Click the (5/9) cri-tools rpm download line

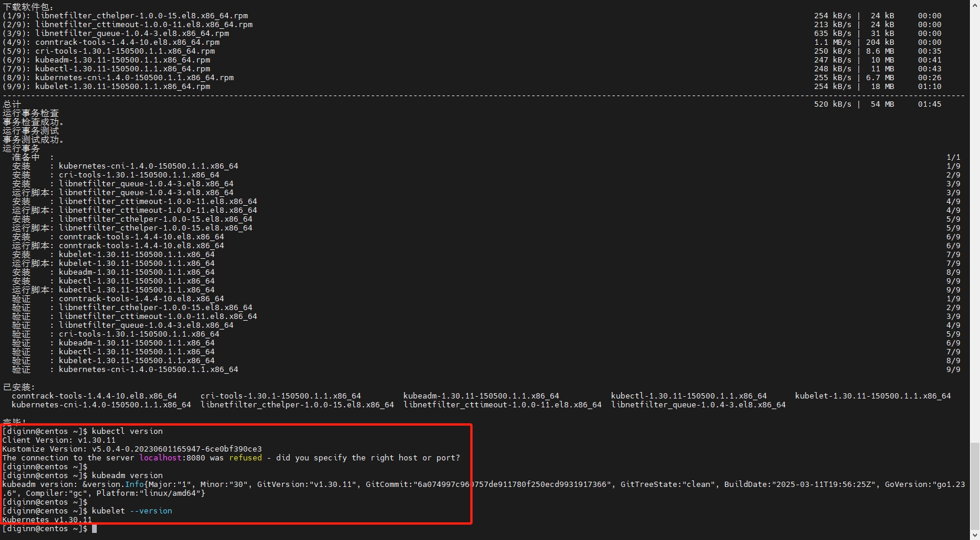109,51
